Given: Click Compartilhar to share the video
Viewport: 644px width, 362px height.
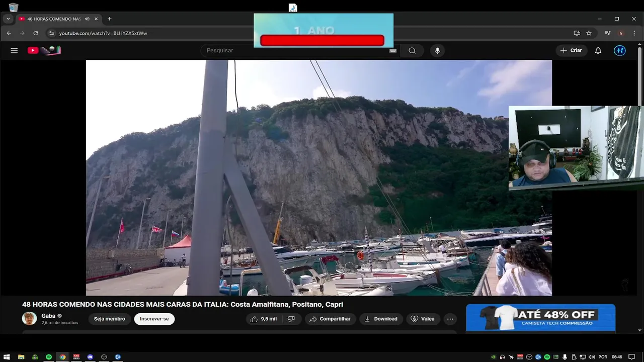Looking at the screenshot, I should click(x=330, y=319).
